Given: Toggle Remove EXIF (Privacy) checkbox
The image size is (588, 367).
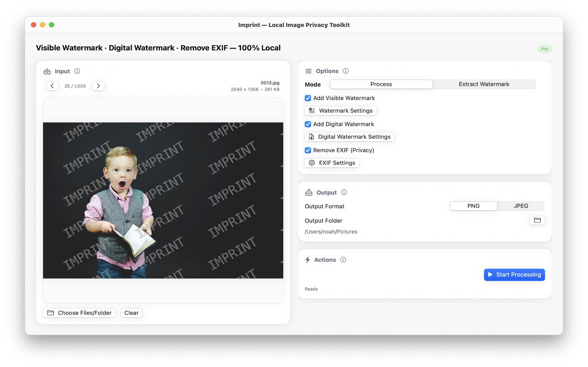Looking at the screenshot, I should tap(308, 150).
